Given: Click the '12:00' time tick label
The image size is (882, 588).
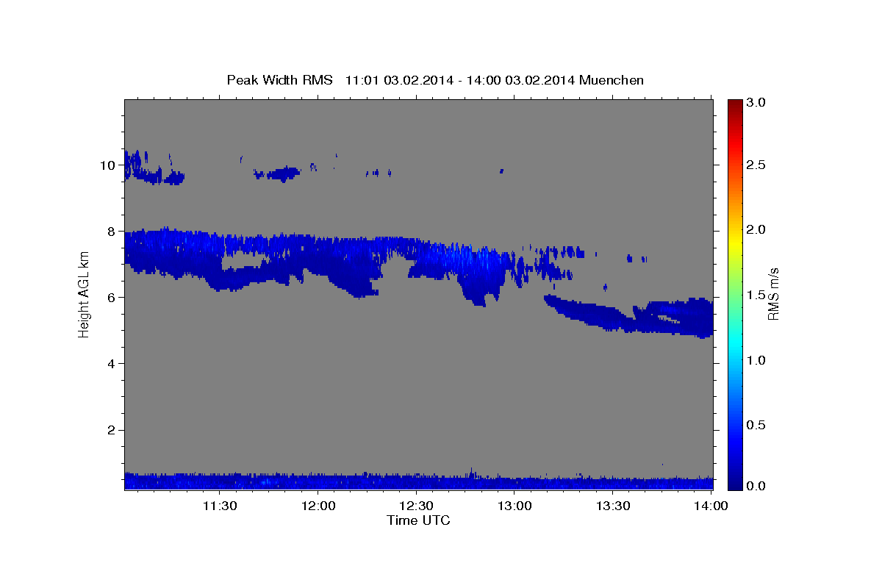Looking at the screenshot, I should pyautogui.click(x=318, y=506).
